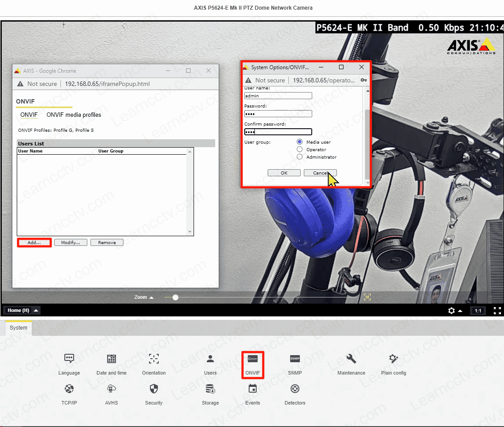
Task: Click the zoom slider handle
Action: pos(175,297)
